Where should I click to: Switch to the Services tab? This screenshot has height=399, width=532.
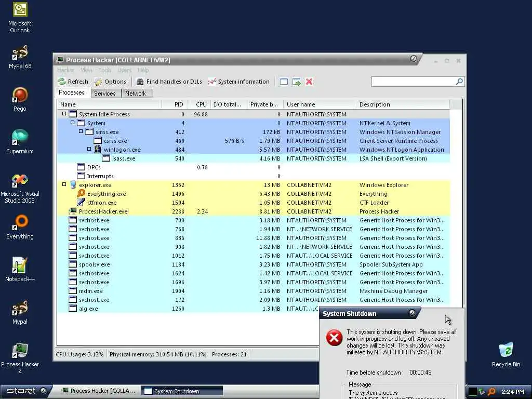tap(105, 94)
